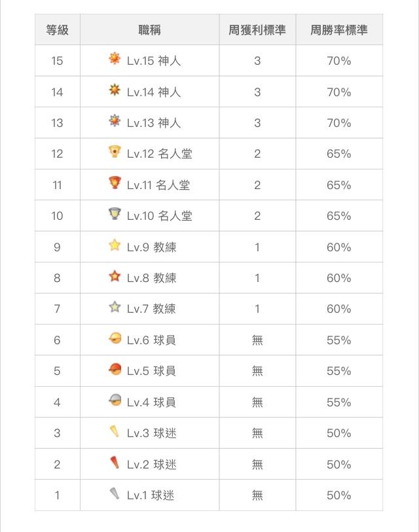This screenshot has width=419, height=532.
Task: Click the Lv.3 球迷 yellow cheer stick icon
Action: [115, 431]
